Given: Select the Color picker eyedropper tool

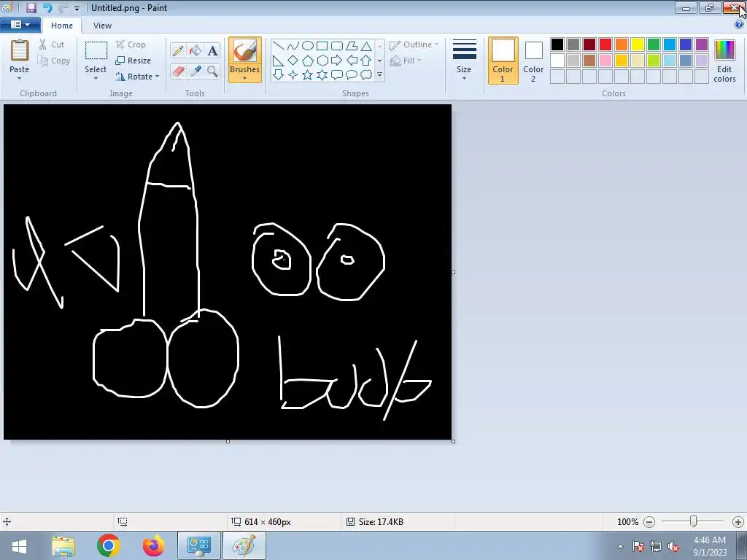Looking at the screenshot, I should [196, 71].
